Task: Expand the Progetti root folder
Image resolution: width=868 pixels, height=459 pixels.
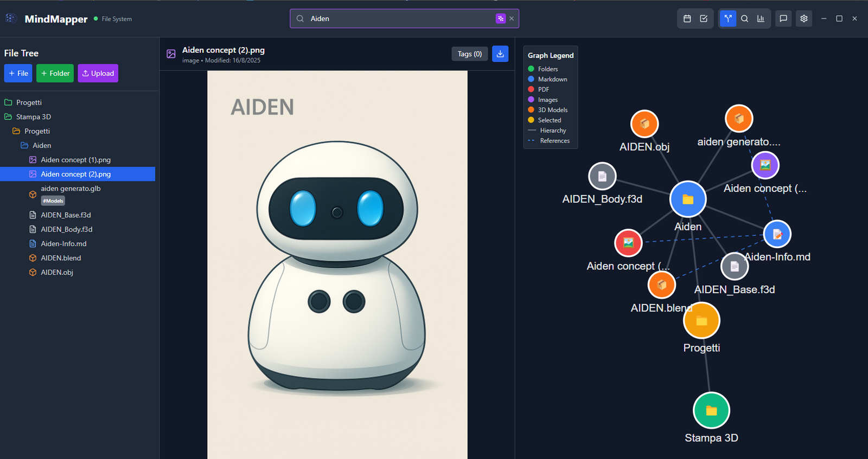Action: point(29,102)
